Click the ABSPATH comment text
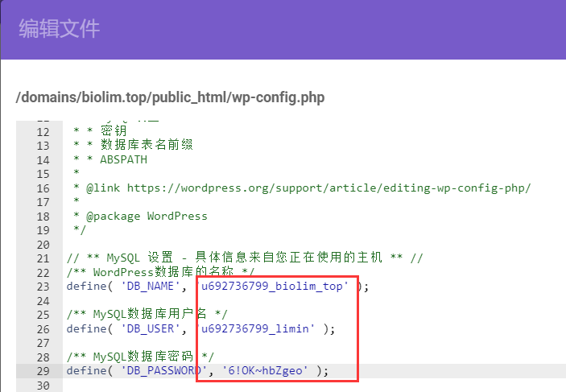Image resolution: width=566 pixels, height=392 pixels. [x=123, y=159]
